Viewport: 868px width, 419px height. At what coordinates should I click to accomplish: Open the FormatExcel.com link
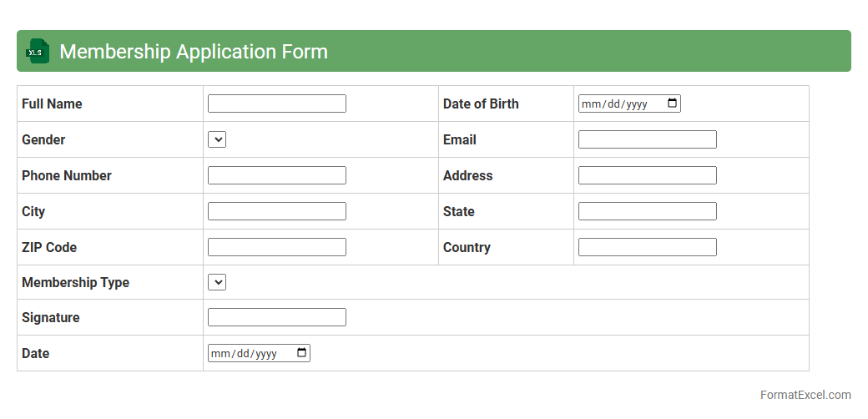805,395
